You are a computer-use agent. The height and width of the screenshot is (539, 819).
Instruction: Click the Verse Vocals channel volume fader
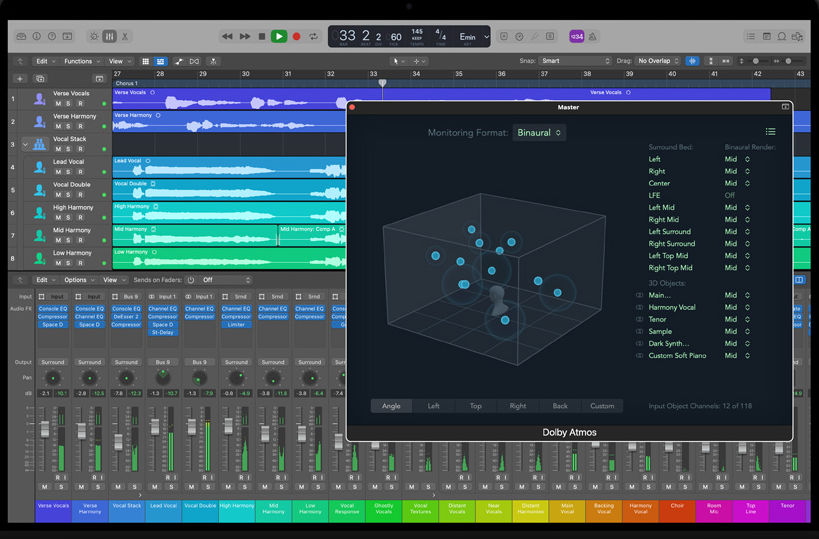45,429
